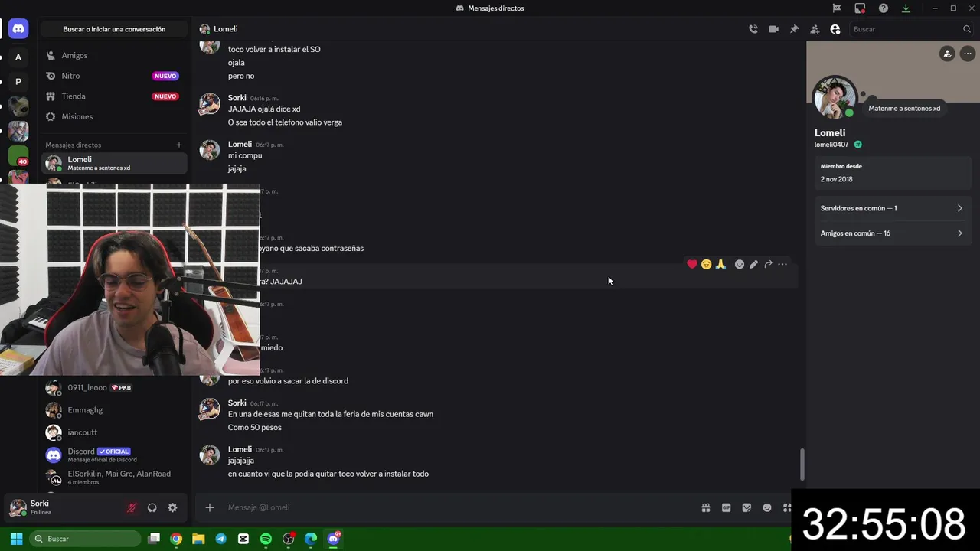Viewport: 980px width, 551px height.
Task: Open group DM ElSorkilin, Mai Grc, AlanRoad
Action: [x=114, y=478]
